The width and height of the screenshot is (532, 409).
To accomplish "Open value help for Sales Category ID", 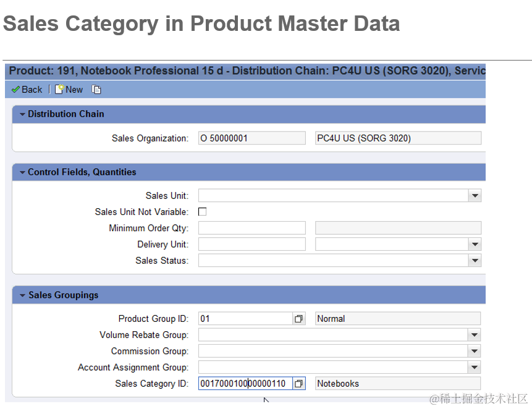I will (x=298, y=384).
